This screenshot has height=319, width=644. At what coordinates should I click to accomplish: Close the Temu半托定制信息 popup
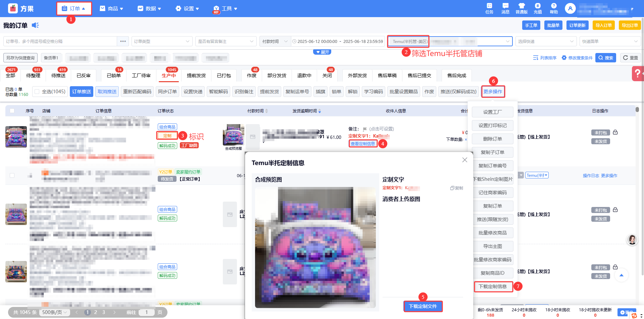coord(465,160)
